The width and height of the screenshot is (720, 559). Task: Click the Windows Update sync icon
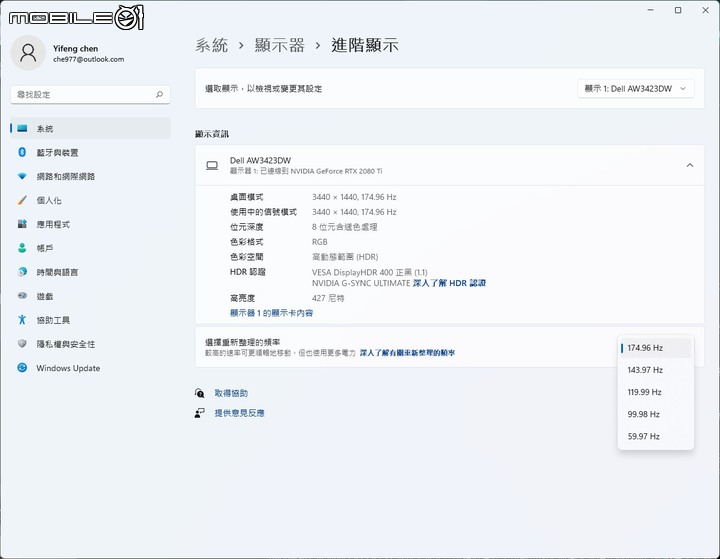tap(22, 367)
